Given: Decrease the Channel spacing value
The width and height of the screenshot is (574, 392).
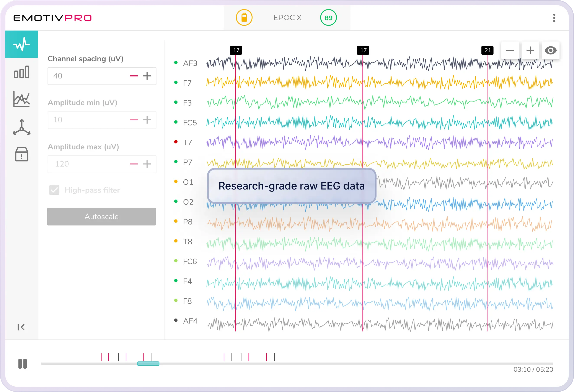Looking at the screenshot, I should [x=134, y=76].
